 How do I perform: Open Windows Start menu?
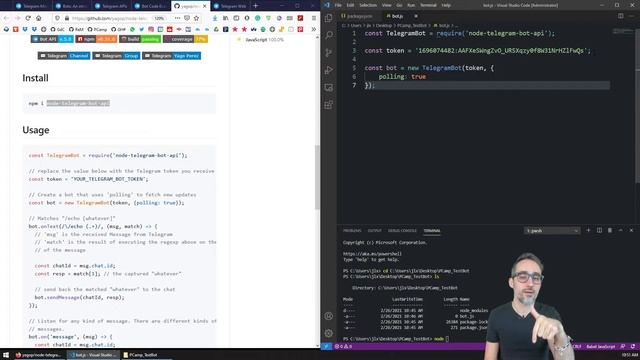pos(6,355)
